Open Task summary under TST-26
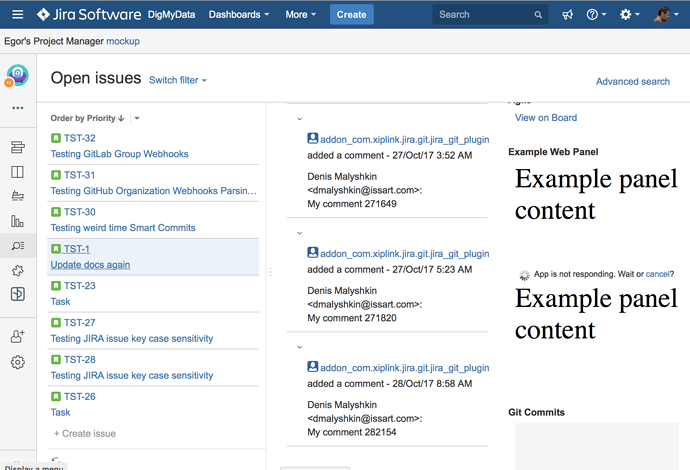The width and height of the screenshot is (690, 470). pos(60,413)
